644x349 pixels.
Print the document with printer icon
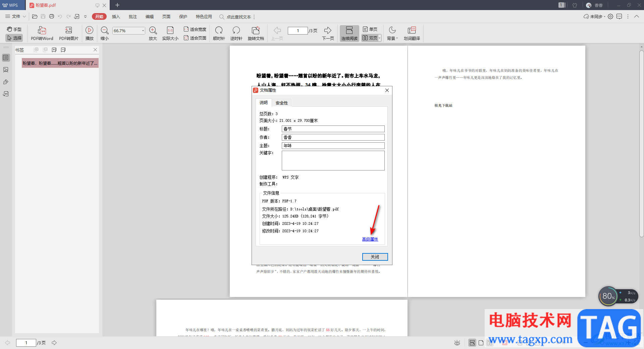52,16
